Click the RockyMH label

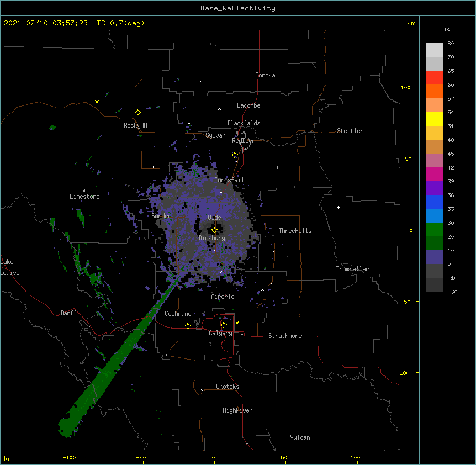[x=135, y=125]
